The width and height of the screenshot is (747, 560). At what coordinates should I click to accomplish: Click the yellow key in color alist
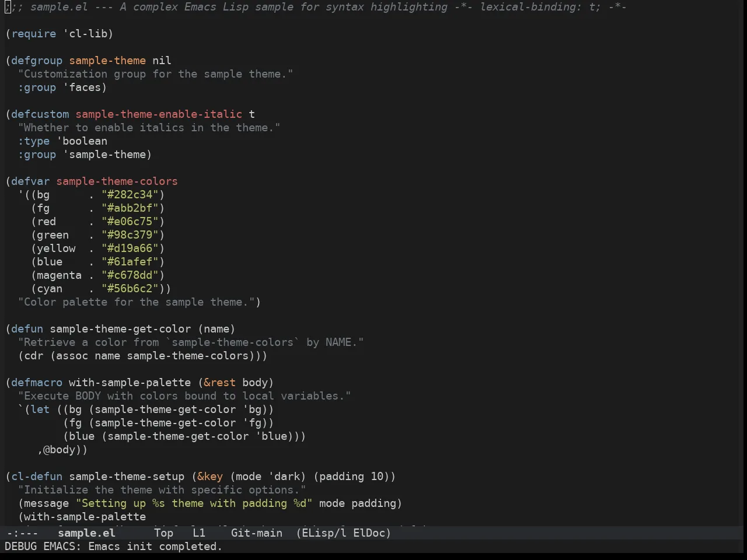click(56, 249)
